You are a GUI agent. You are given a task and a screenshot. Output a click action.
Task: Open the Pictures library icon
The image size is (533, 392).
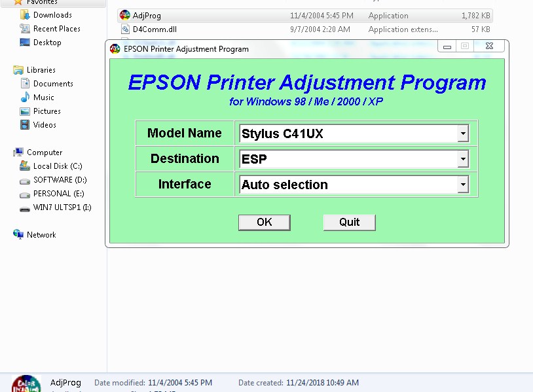[x=25, y=111]
